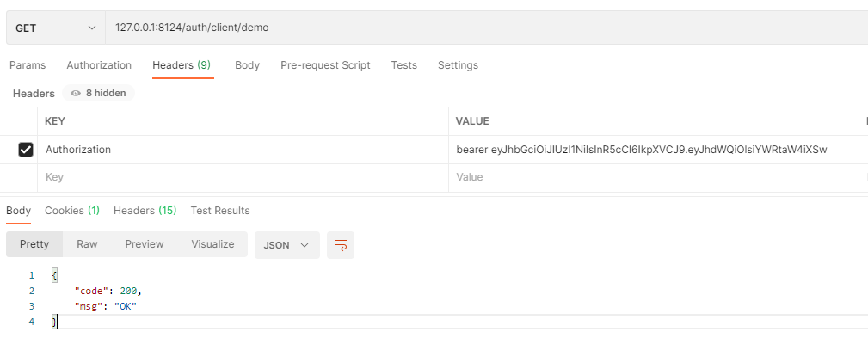Open the GET method dropdown
Viewport: 868px width, 344px height.
[x=55, y=28]
